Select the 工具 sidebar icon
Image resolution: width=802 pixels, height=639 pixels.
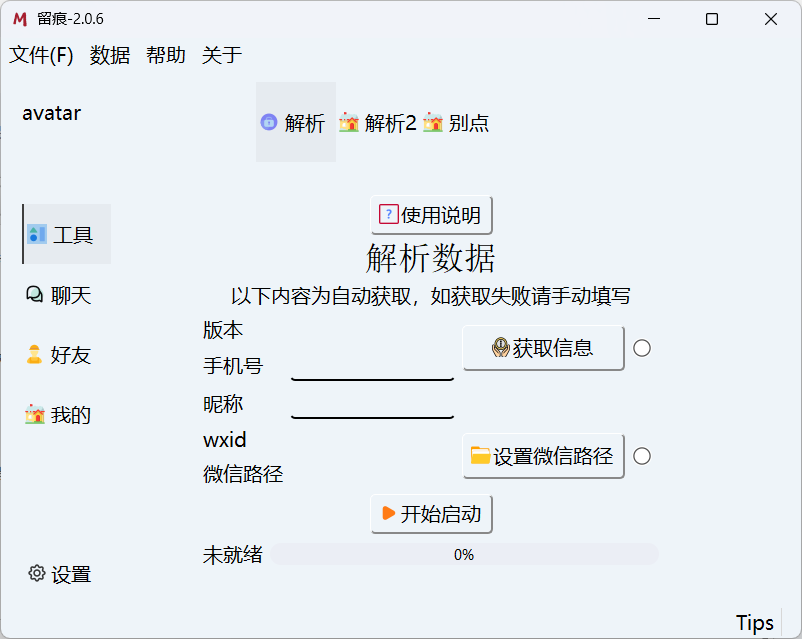tap(37, 234)
